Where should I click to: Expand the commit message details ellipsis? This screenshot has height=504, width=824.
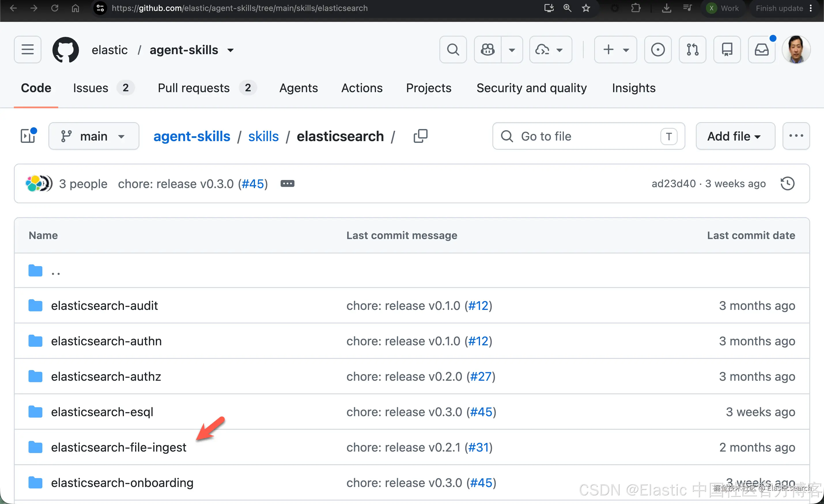point(287,183)
